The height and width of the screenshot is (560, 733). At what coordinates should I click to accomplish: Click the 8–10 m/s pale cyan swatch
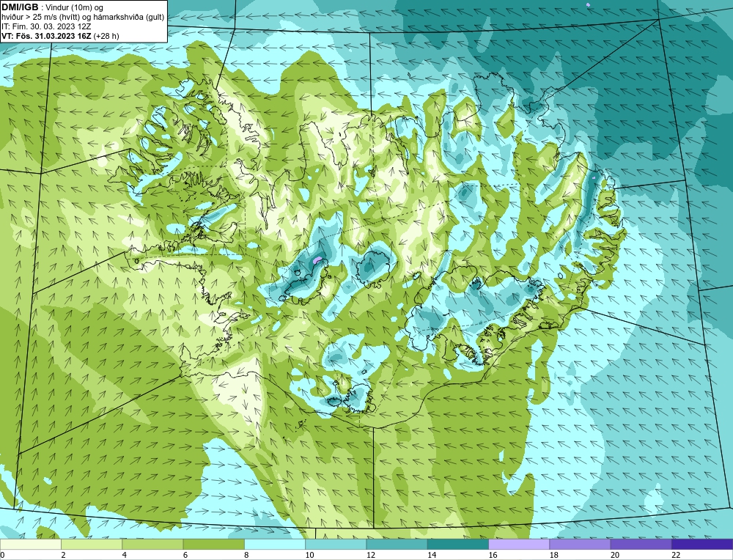pyautogui.click(x=275, y=545)
